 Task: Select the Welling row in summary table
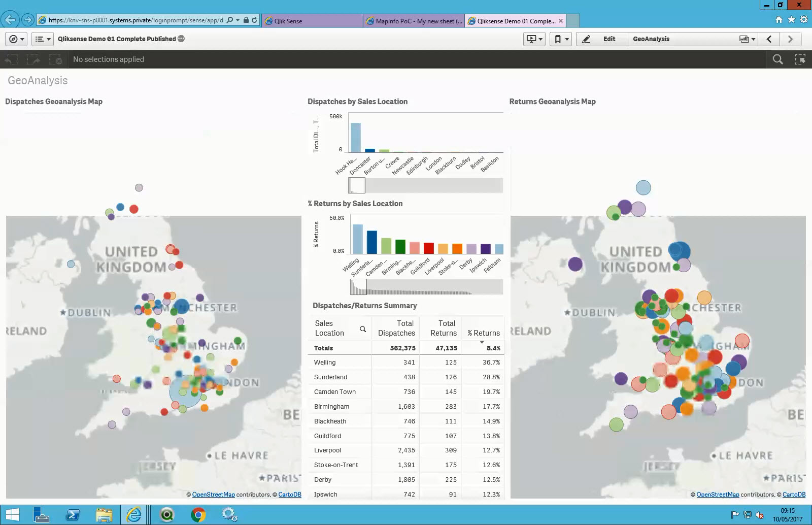click(x=406, y=363)
